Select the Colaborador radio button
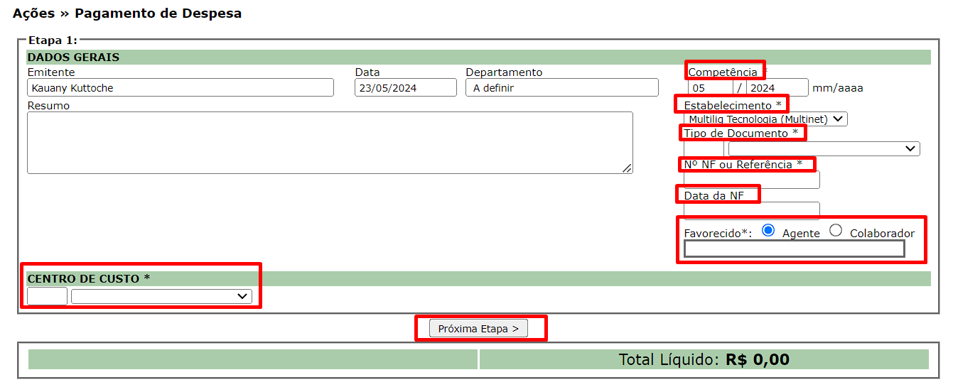980x387 pixels. click(x=836, y=231)
